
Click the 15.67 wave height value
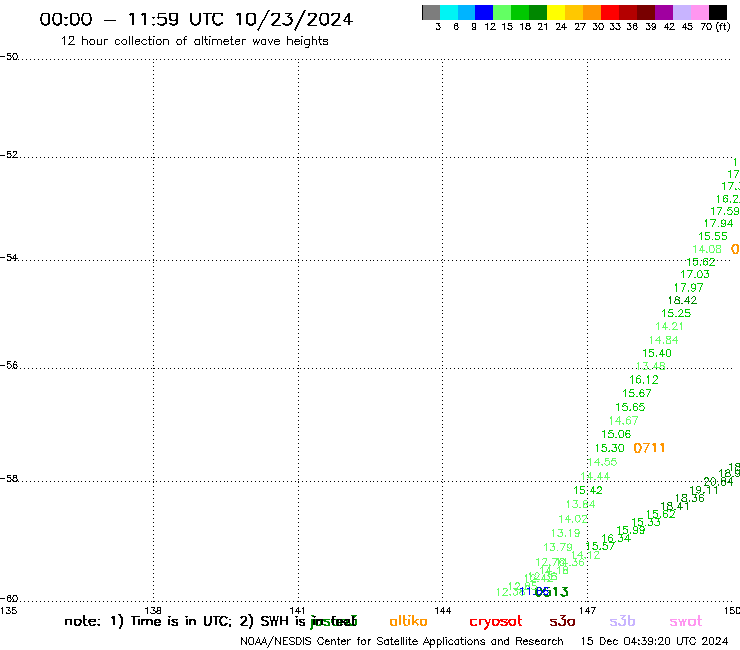click(637, 393)
